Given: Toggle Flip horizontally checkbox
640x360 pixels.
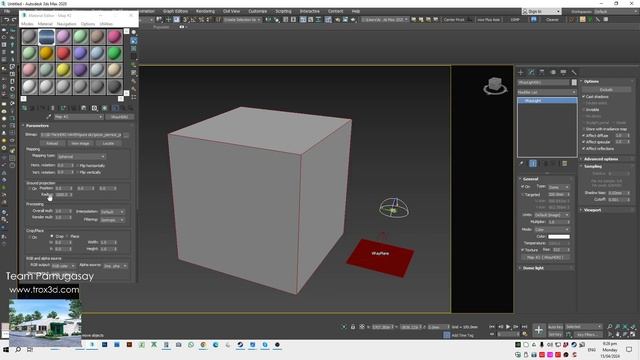Looking at the screenshot, I should tap(77, 166).
